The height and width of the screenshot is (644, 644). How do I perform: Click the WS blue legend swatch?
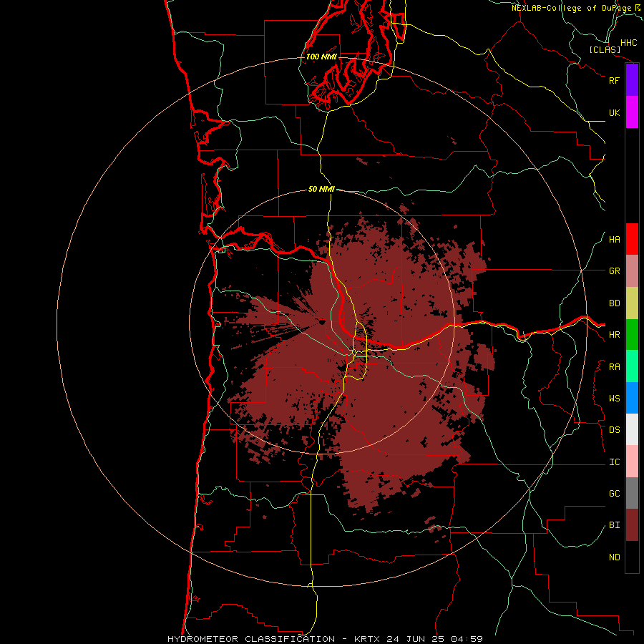click(x=632, y=398)
